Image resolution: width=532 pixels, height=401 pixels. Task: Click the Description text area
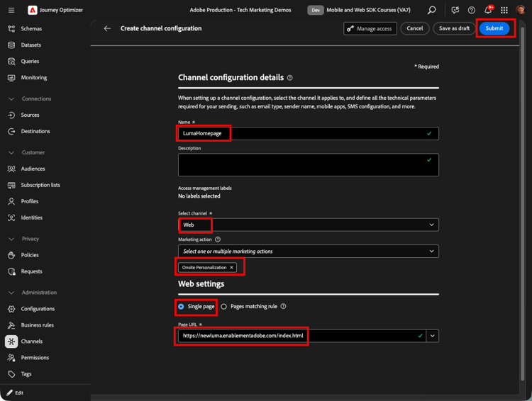tap(308, 165)
